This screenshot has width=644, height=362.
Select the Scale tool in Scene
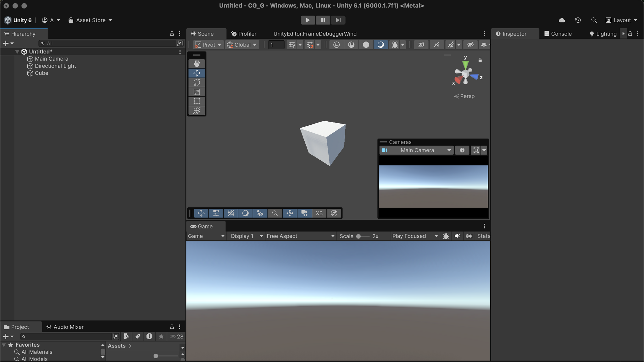(x=197, y=92)
